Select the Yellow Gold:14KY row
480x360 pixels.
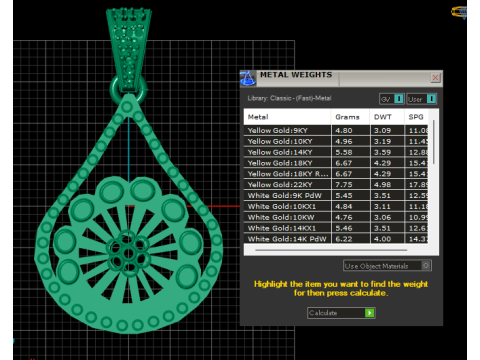click(x=336, y=152)
